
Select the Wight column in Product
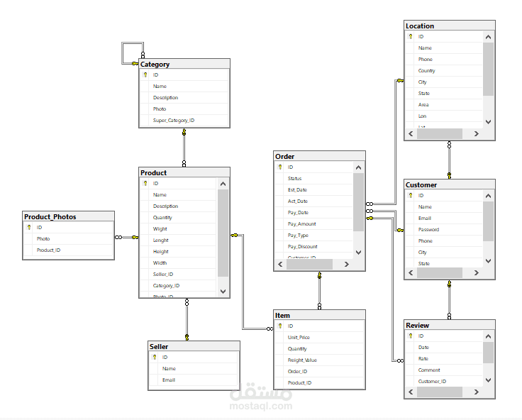[178, 229]
